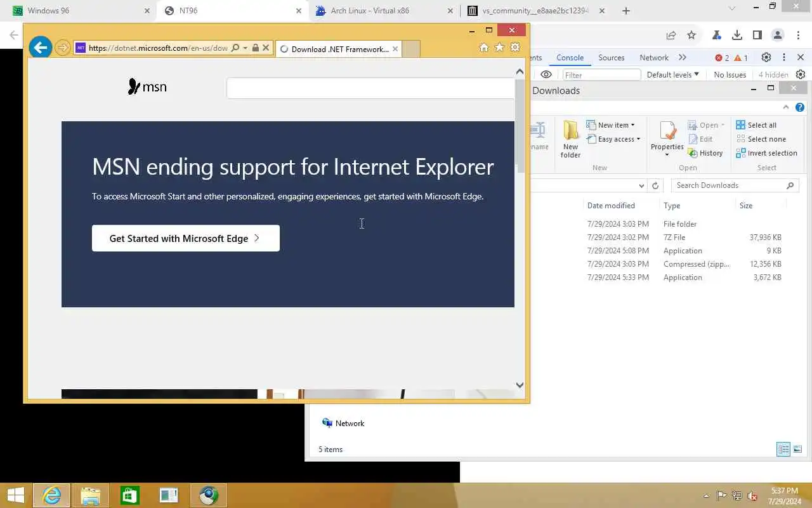This screenshot has height=508, width=812.
Task: Click the msn logo
Action: click(x=147, y=86)
